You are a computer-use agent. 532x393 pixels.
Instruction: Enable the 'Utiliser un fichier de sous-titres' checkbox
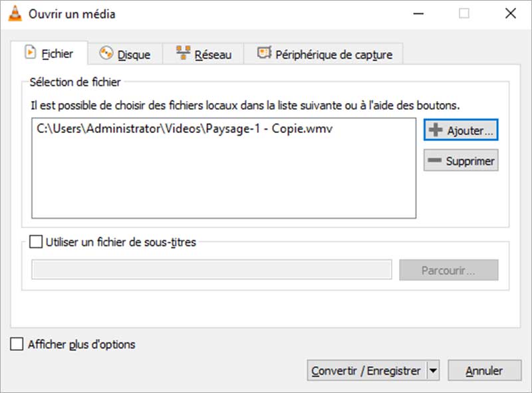tap(37, 242)
